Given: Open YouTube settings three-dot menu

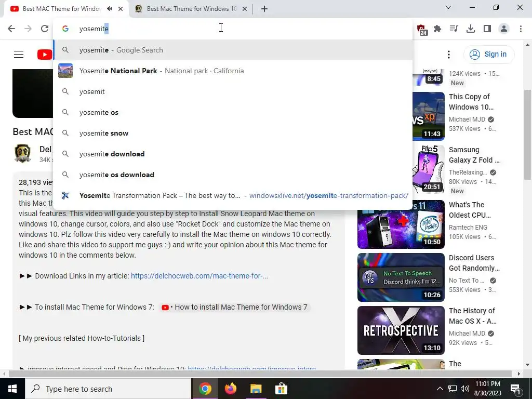Looking at the screenshot, I should click(448, 54).
